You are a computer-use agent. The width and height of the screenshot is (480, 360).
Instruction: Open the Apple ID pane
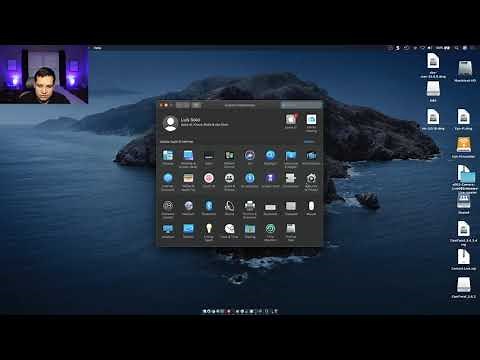point(291,121)
